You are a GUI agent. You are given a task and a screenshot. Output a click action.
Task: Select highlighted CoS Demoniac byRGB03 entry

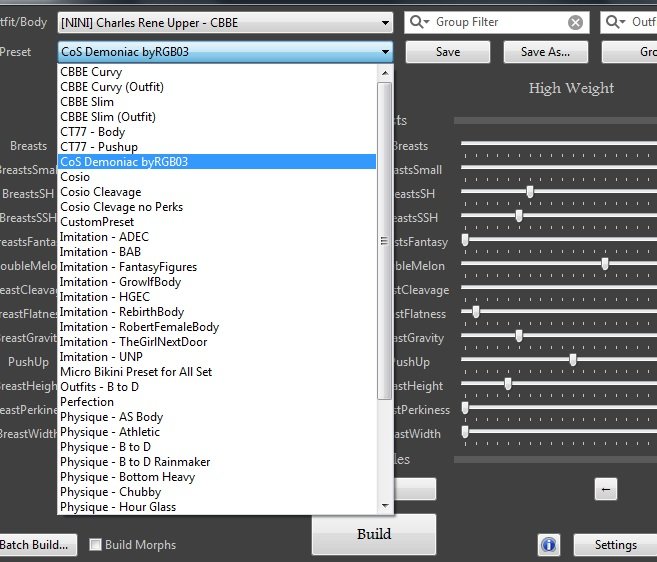(x=217, y=162)
